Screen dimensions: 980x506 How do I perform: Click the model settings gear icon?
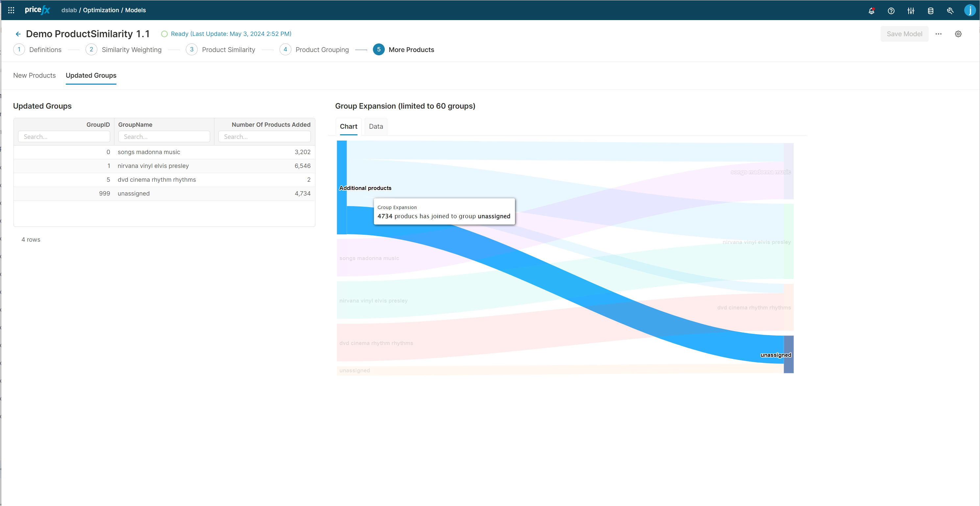tap(958, 34)
